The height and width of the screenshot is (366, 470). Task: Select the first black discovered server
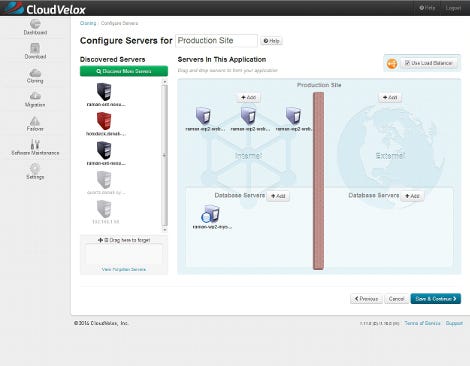104,91
